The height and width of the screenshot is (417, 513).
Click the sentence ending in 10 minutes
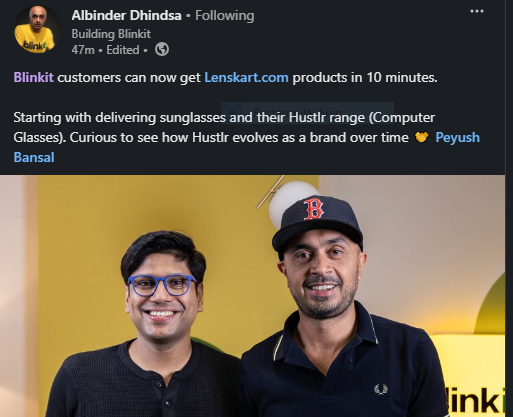coord(225,78)
